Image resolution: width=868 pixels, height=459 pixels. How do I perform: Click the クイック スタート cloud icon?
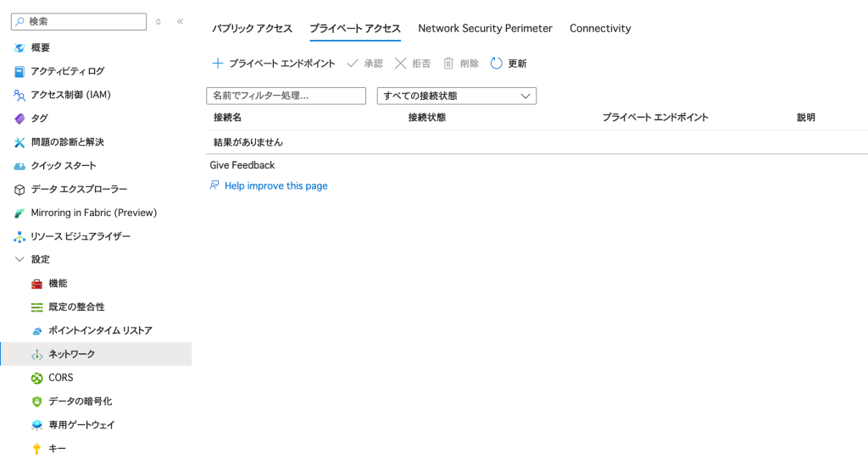(19, 166)
